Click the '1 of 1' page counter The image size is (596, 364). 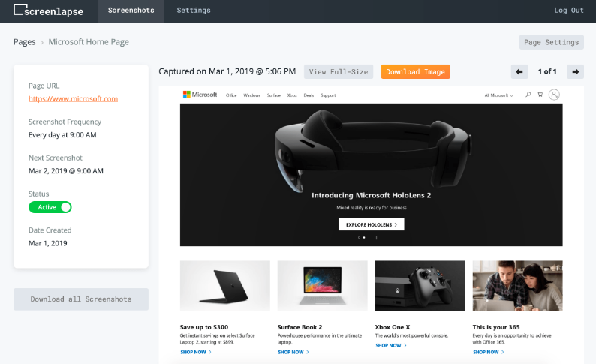point(547,71)
